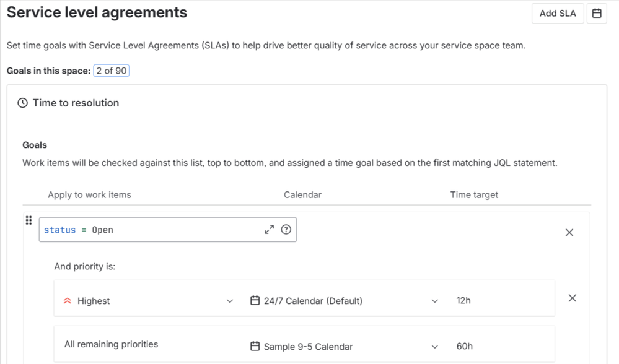Open the Sample 9-5 Calendar dropdown
The height and width of the screenshot is (364, 619).
tap(434, 347)
